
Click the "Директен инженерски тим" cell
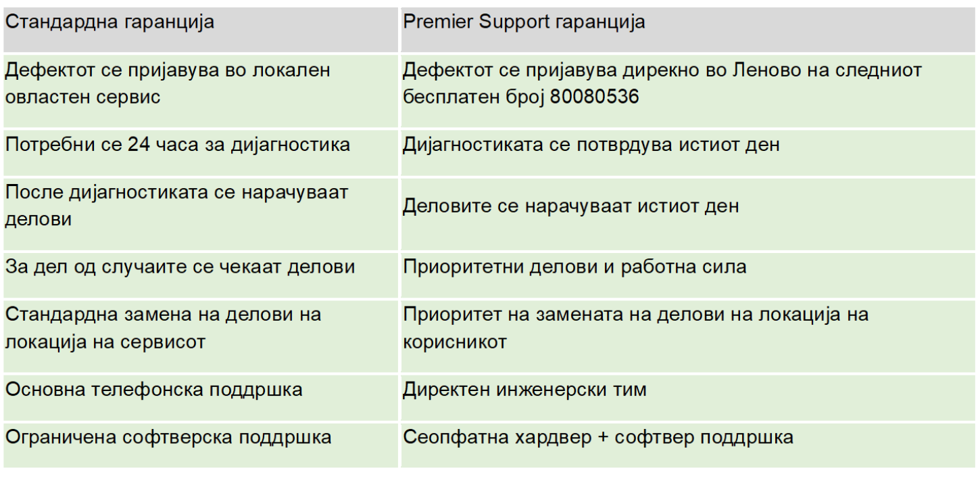click(x=525, y=390)
